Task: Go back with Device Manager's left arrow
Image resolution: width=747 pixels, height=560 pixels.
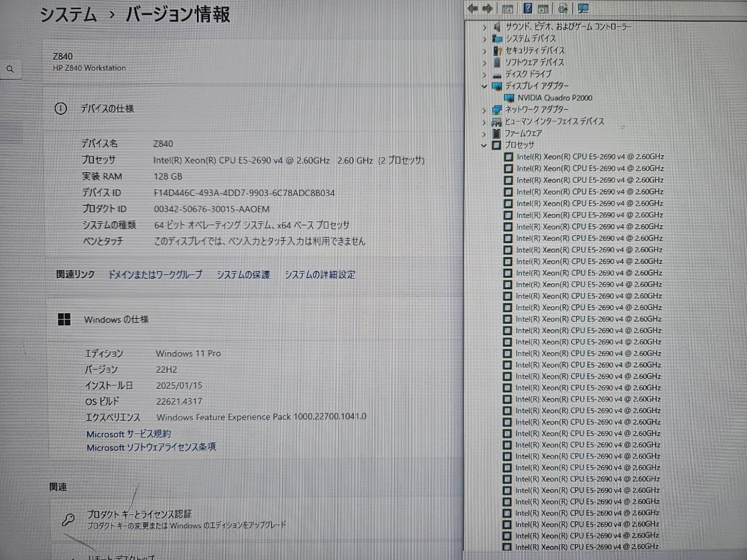Action: tap(472, 9)
